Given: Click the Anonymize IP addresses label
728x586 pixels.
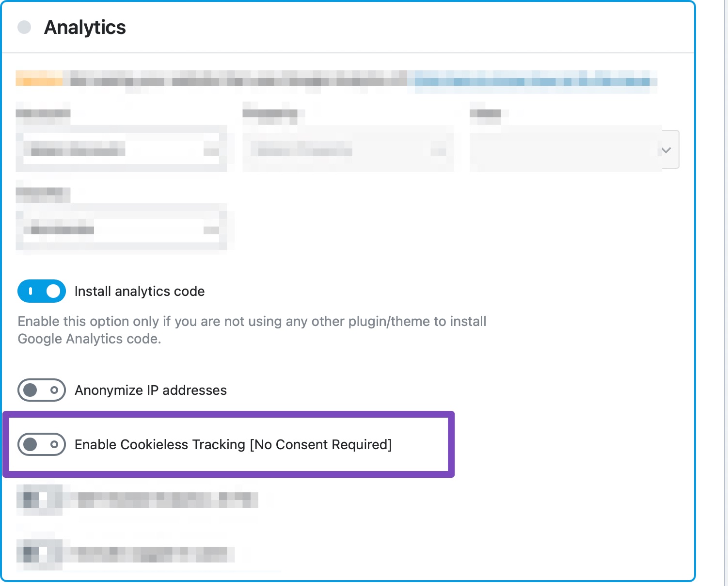Looking at the screenshot, I should click(151, 391).
